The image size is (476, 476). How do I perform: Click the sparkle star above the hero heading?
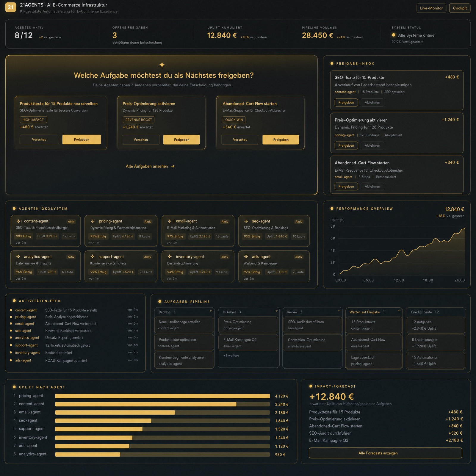pos(162,65)
